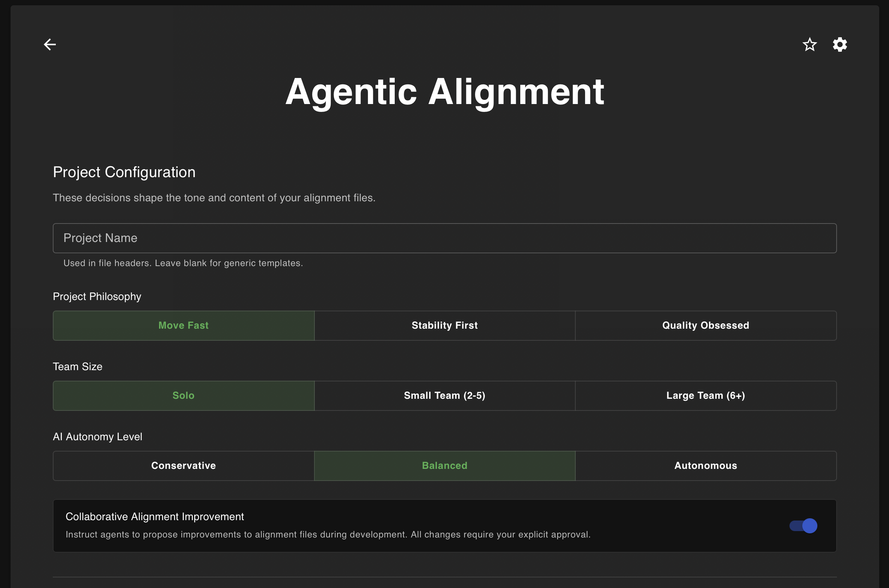Viewport: 889px width, 588px height.
Task: Keep Balanced autonomy level selected
Action: [444, 465]
